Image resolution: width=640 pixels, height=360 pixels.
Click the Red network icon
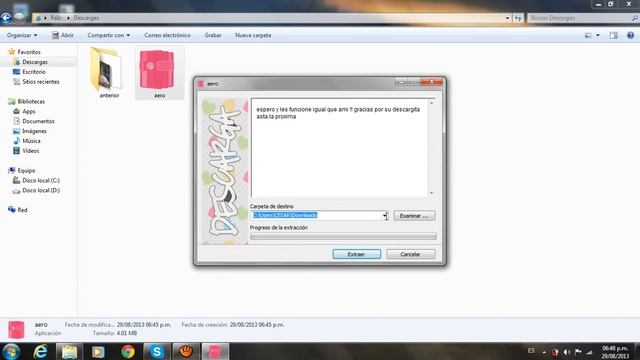(x=11, y=210)
